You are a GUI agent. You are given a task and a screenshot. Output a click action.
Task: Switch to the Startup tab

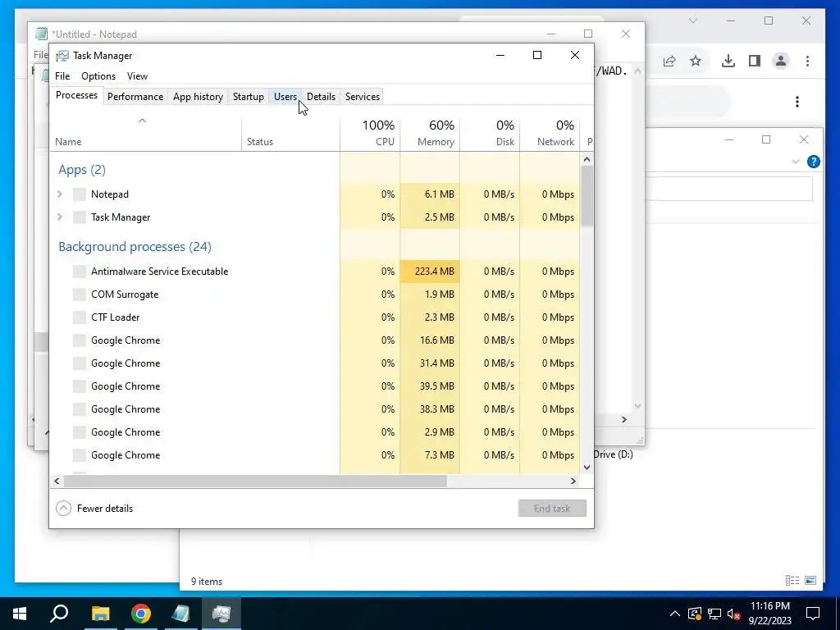click(x=248, y=97)
